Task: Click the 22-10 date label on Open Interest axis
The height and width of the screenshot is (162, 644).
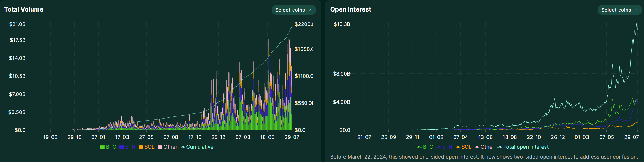Action: 534,137
